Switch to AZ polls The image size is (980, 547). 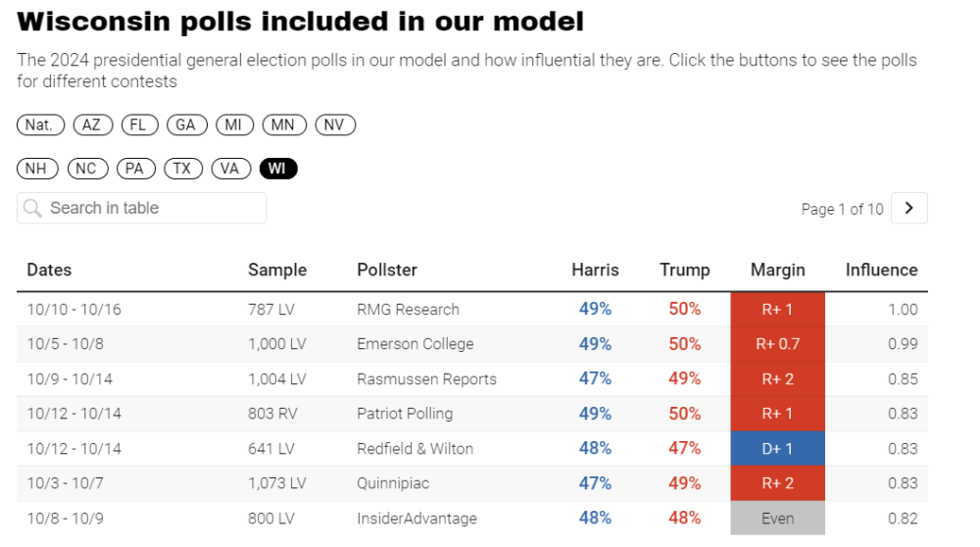point(92,124)
